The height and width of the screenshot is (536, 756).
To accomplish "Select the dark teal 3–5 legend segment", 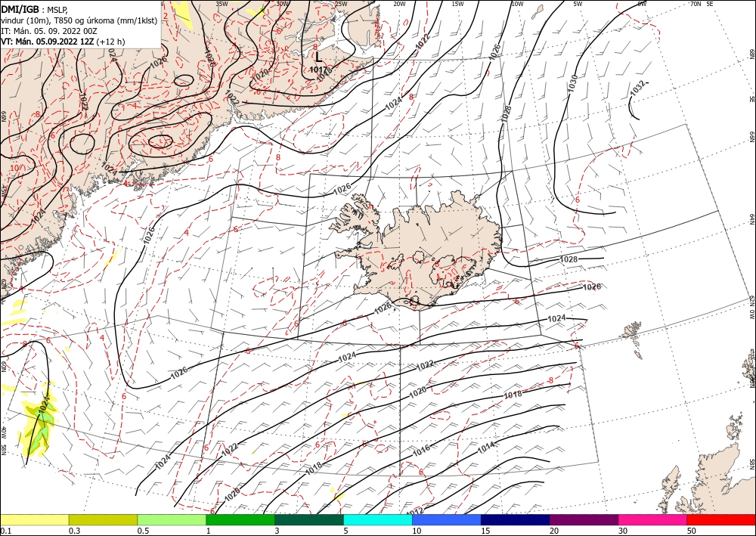I will click(x=309, y=519).
